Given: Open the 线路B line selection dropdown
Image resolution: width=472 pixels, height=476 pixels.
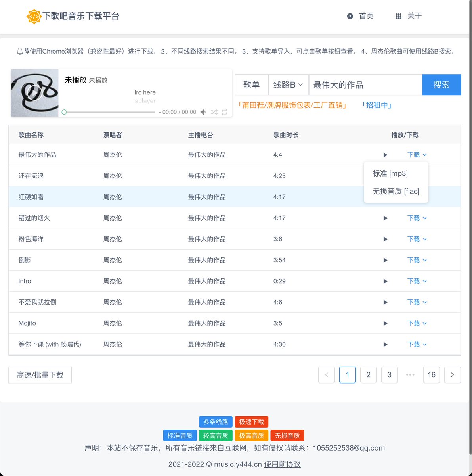Looking at the screenshot, I should 288,84.
